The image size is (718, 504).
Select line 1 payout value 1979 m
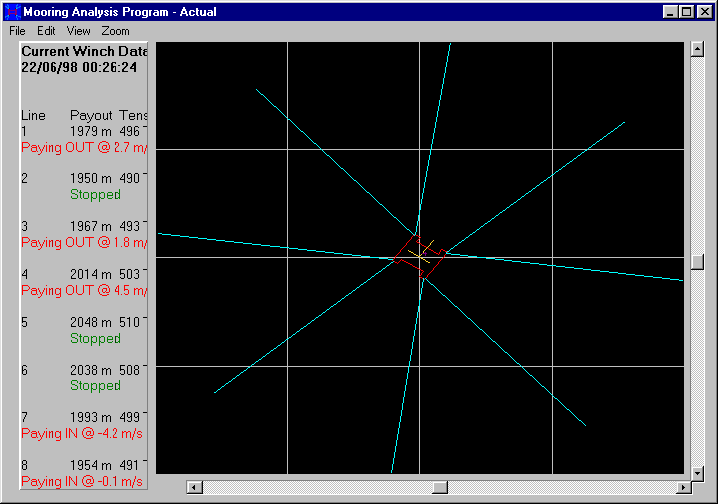pyautogui.click(x=91, y=131)
